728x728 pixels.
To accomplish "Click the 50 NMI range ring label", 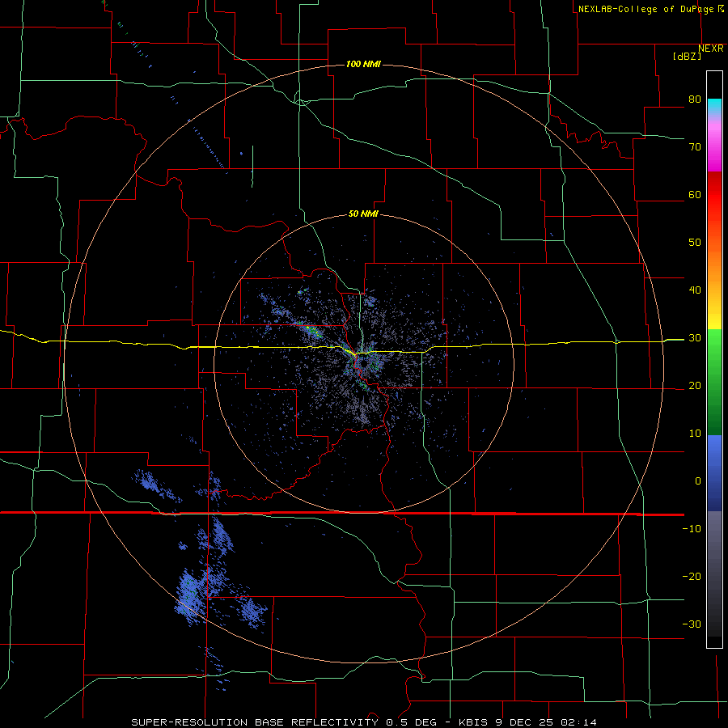I will 363,214.
